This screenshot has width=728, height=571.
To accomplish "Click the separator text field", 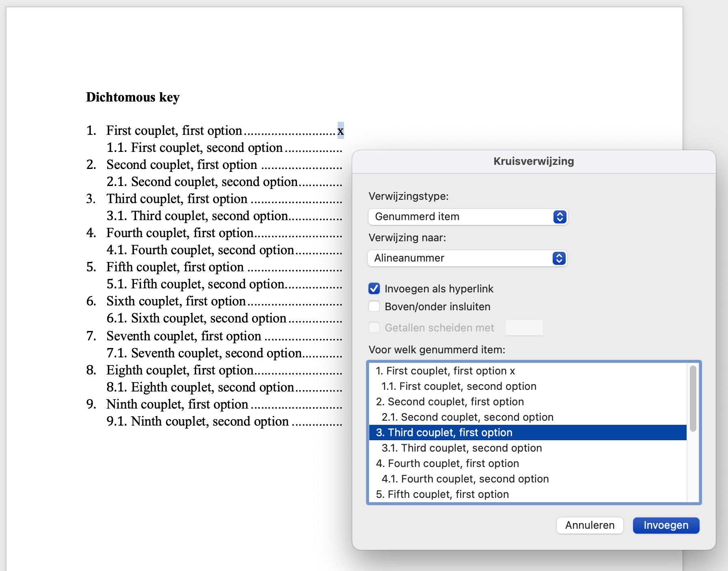I will click(524, 328).
